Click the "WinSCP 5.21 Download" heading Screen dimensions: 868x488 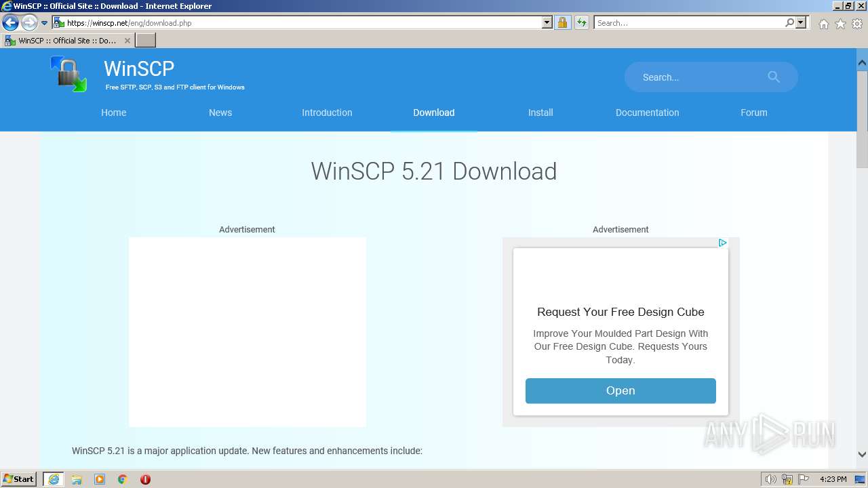pyautogui.click(x=434, y=171)
